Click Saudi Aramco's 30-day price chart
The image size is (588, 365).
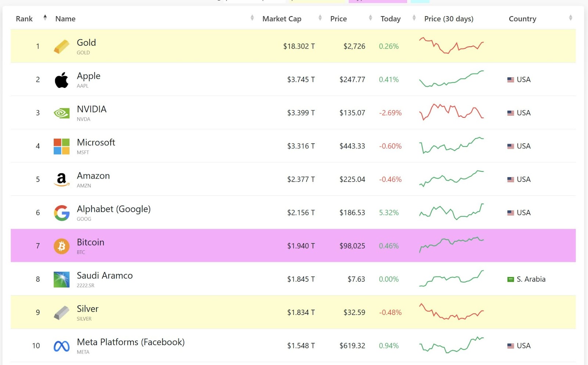point(452,279)
